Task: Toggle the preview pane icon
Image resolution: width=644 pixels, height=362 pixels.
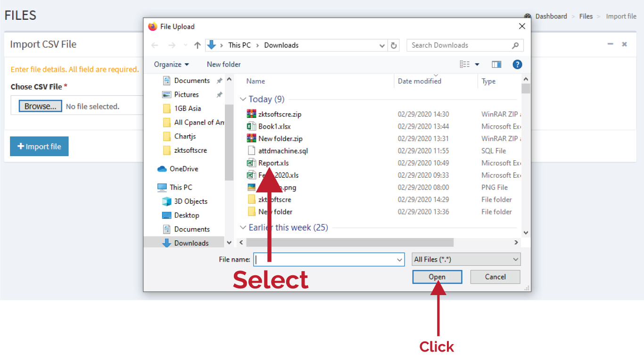Action: [x=496, y=65]
